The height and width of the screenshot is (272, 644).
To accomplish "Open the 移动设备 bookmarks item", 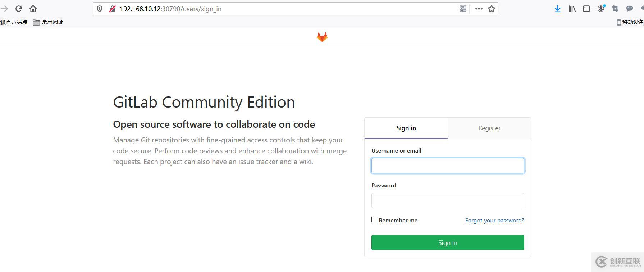I will [630, 22].
